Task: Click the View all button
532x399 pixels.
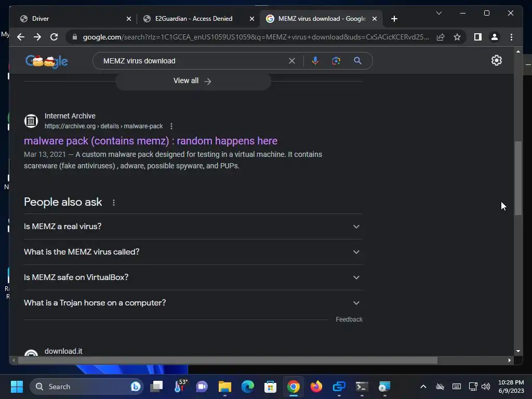Action: 193,81
